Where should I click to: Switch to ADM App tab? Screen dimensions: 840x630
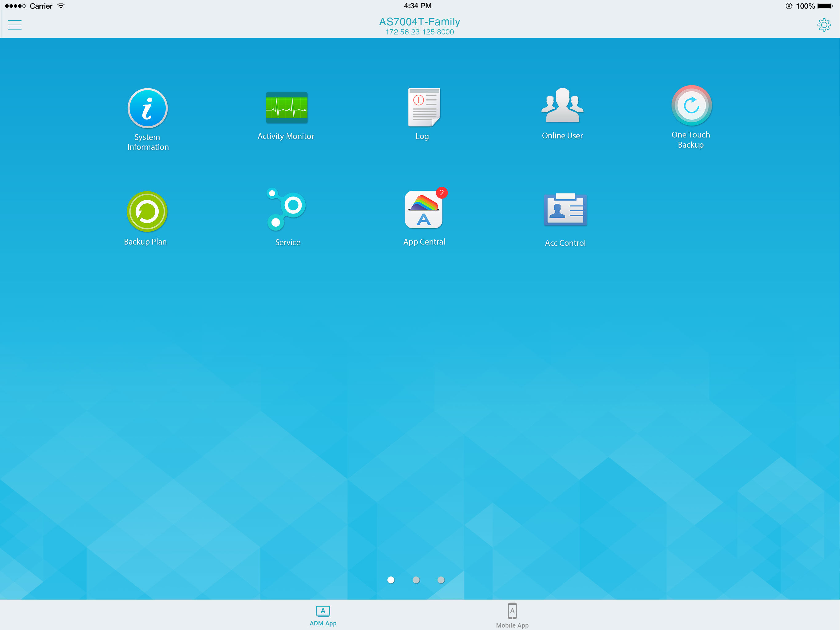[x=323, y=615]
